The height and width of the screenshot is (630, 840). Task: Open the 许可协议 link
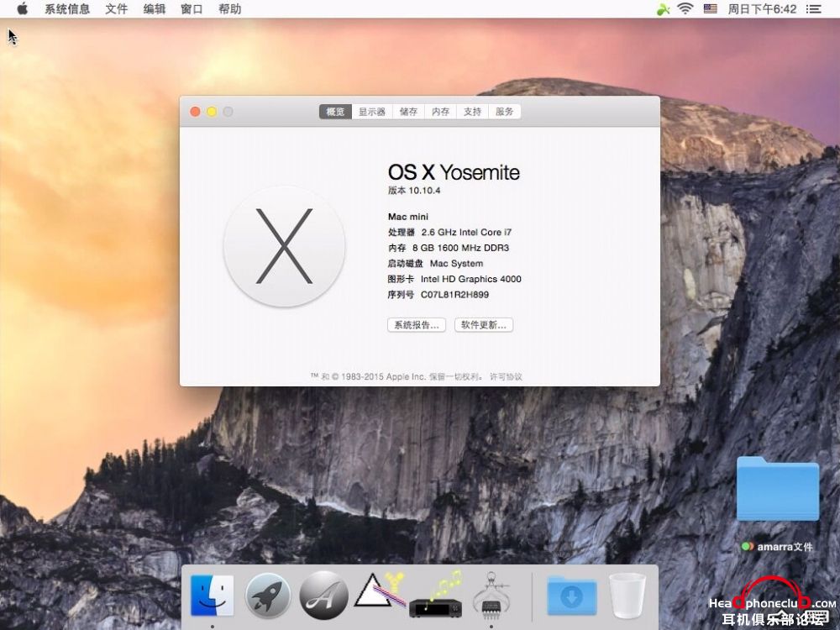tap(506, 376)
